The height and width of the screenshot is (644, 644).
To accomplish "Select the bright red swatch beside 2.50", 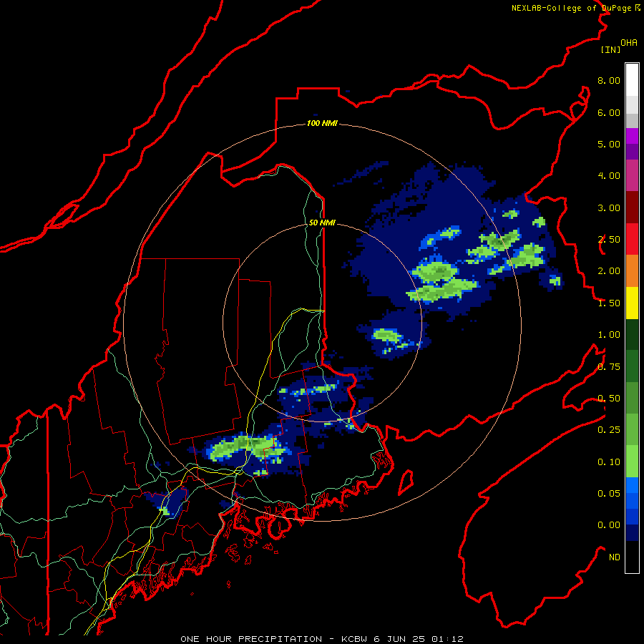I will tap(632, 239).
